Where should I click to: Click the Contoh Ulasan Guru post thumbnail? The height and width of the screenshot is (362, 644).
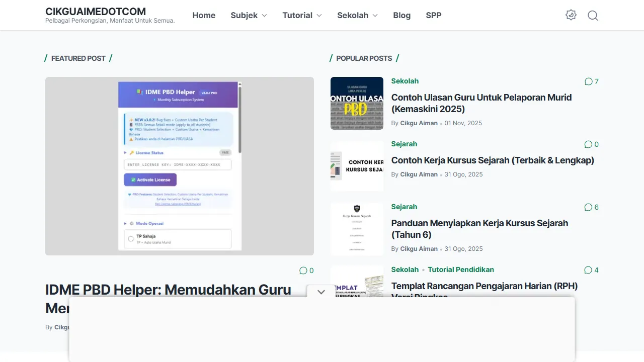(x=357, y=103)
